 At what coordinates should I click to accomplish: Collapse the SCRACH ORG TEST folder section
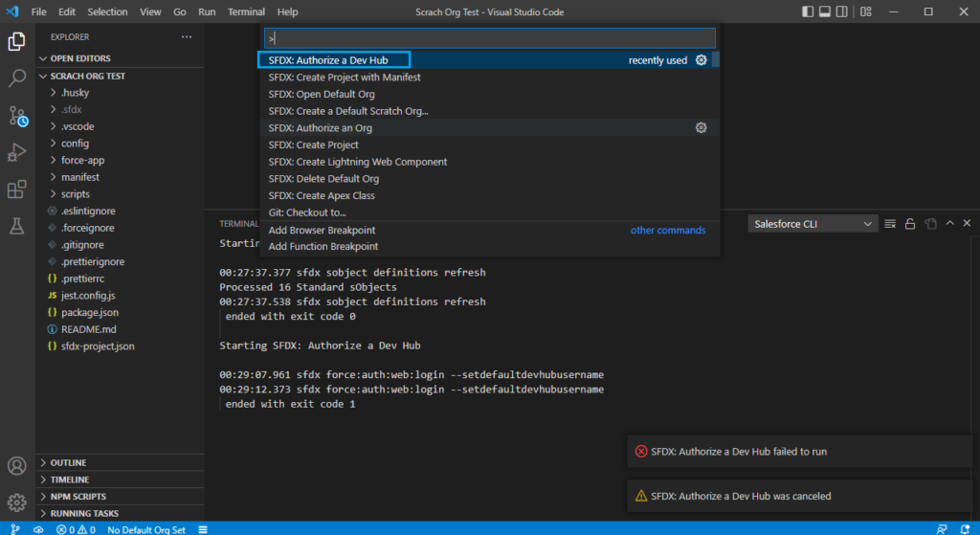click(120, 76)
